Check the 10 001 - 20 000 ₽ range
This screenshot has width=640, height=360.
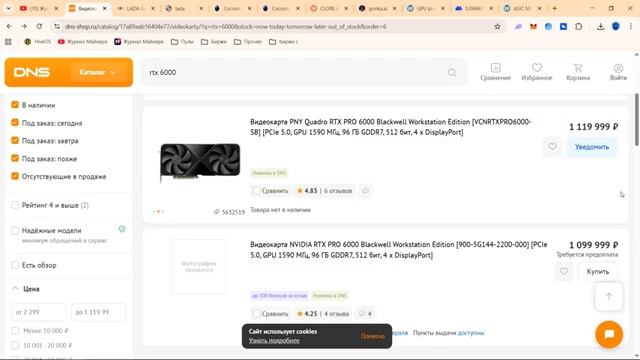15,345
